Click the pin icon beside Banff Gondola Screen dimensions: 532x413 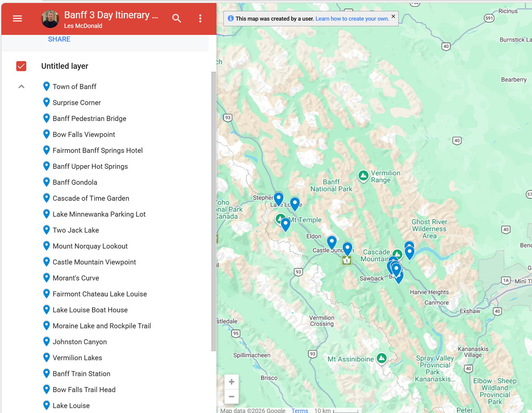46,182
